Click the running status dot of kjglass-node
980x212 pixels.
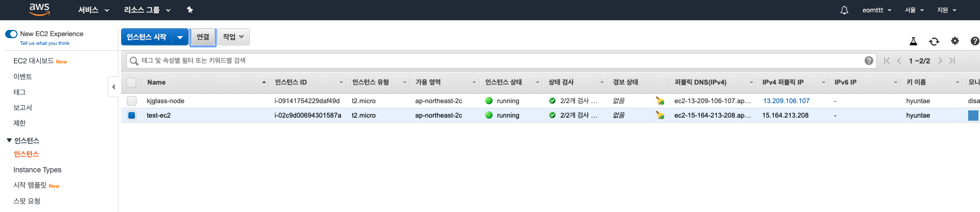(x=489, y=101)
